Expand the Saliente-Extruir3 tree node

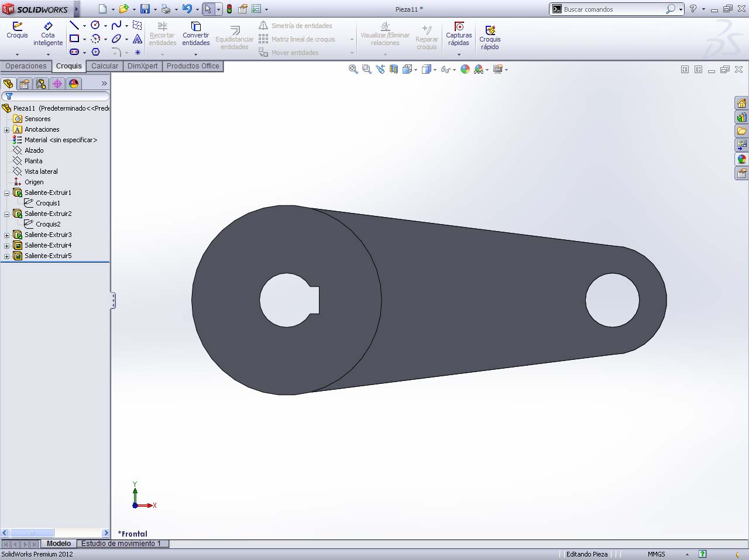[6, 235]
